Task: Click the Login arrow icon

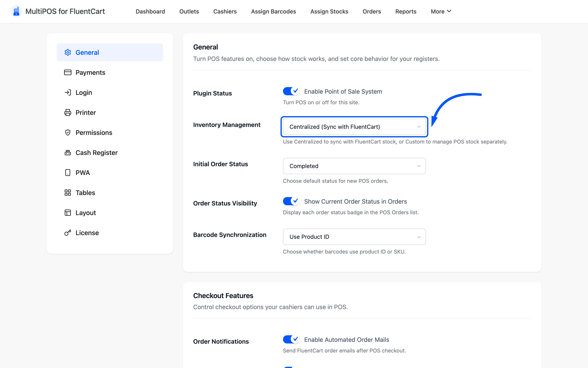Action: point(68,92)
